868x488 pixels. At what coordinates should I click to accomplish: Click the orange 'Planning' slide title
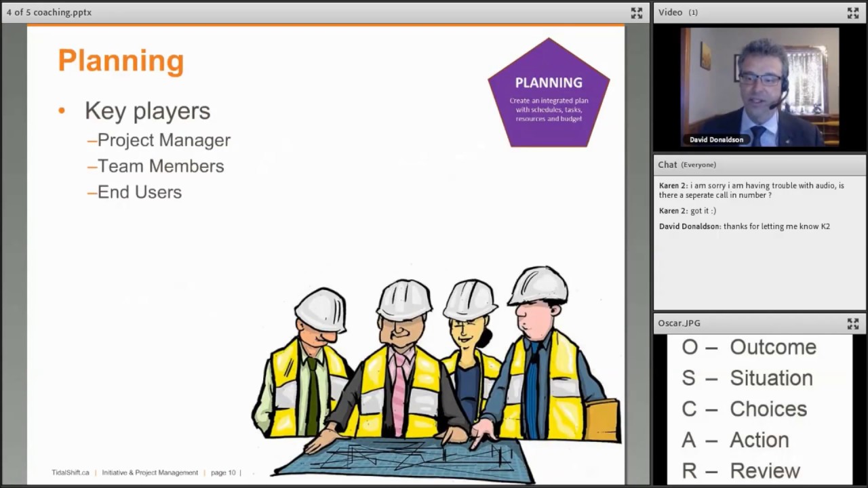[x=121, y=60]
